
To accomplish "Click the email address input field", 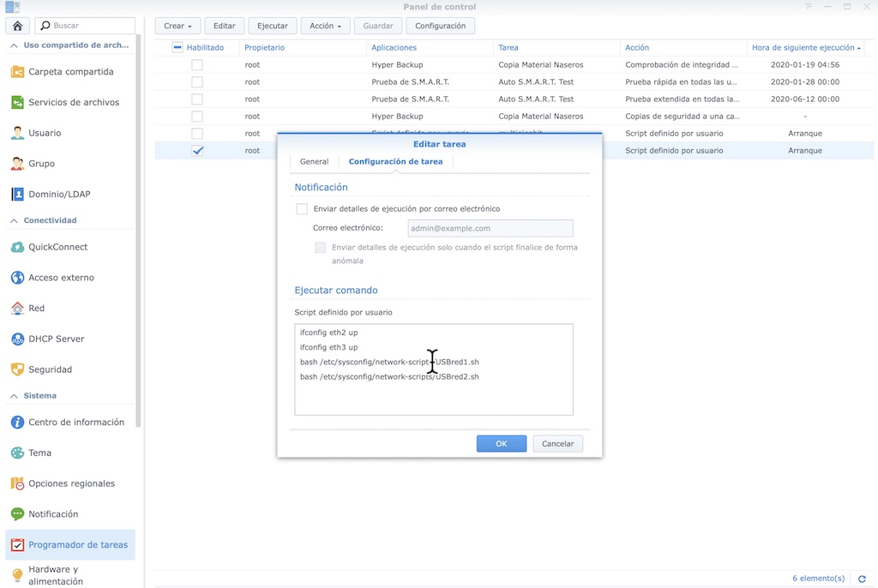I will coord(490,228).
